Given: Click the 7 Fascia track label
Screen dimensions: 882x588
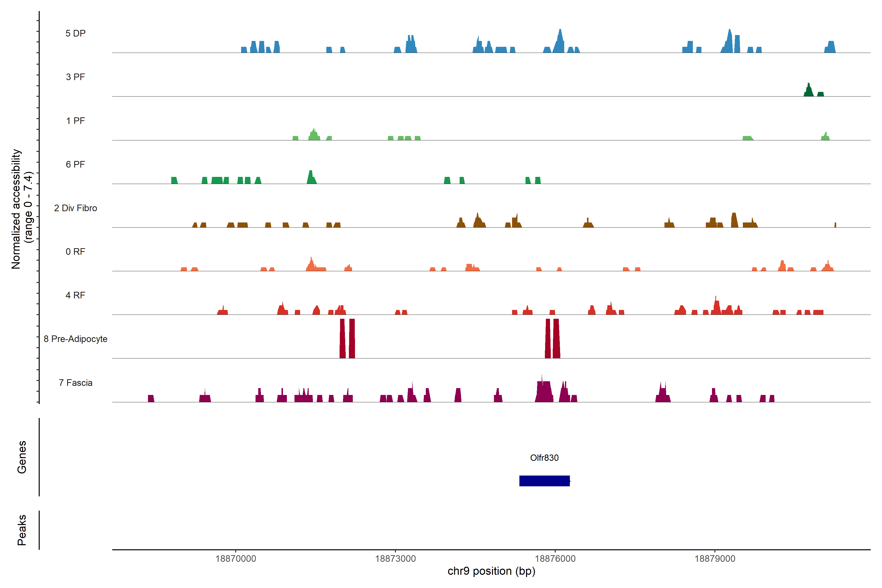Looking at the screenshot, I should (x=75, y=382).
